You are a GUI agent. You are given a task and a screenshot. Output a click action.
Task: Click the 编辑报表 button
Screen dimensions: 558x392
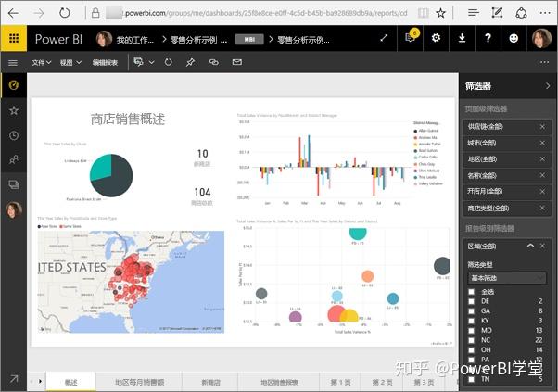105,63
